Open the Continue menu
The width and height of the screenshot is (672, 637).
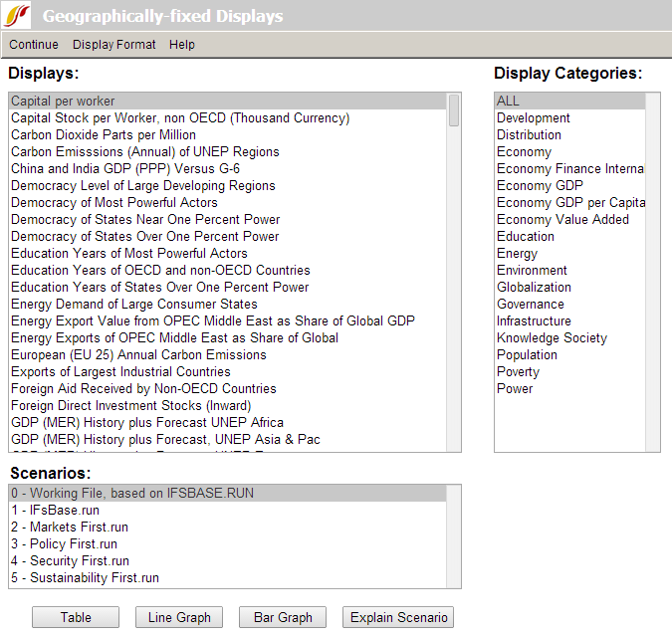click(34, 45)
